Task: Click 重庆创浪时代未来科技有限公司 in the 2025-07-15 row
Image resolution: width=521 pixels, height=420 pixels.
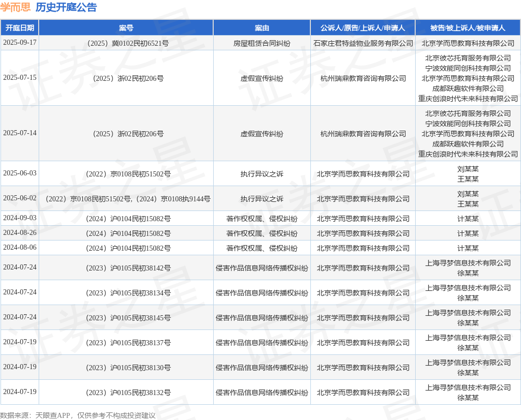Action: click(468, 99)
